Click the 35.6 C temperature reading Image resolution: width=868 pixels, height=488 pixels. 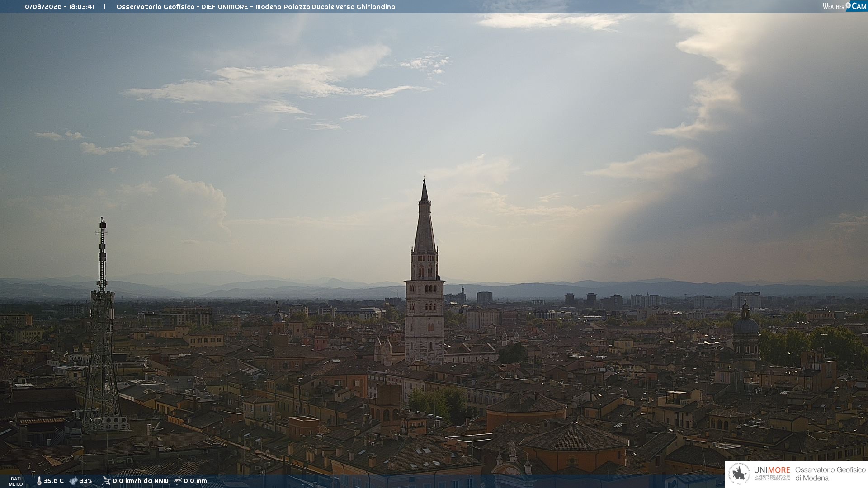click(x=53, y=481)
